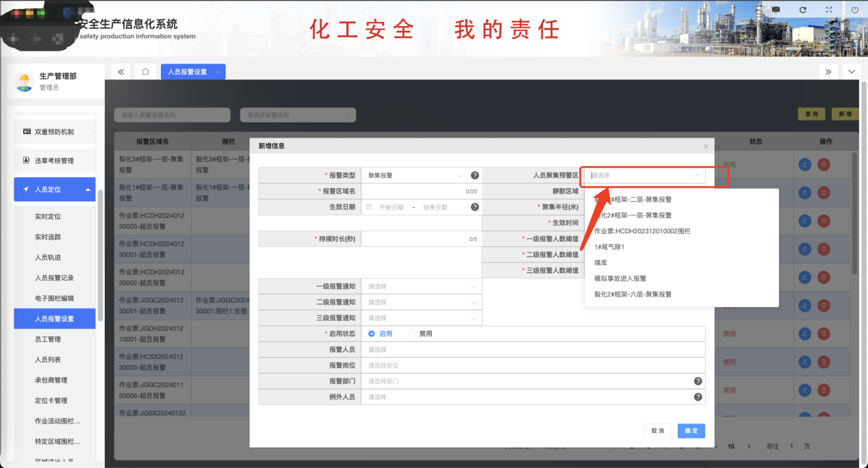The width and height of the screenshot is (868, 468).
Task: Click the help icon beside 报警类型
Action: click(x=474, y=175)
